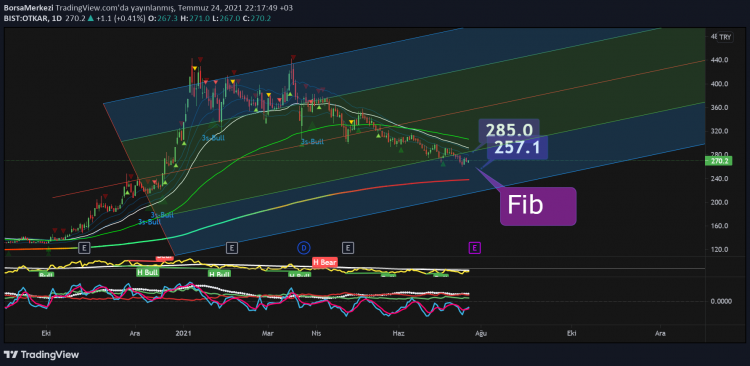Click the 400.0 price axis label
Viewport: 750px width, 366px height.
click(719, 84)
